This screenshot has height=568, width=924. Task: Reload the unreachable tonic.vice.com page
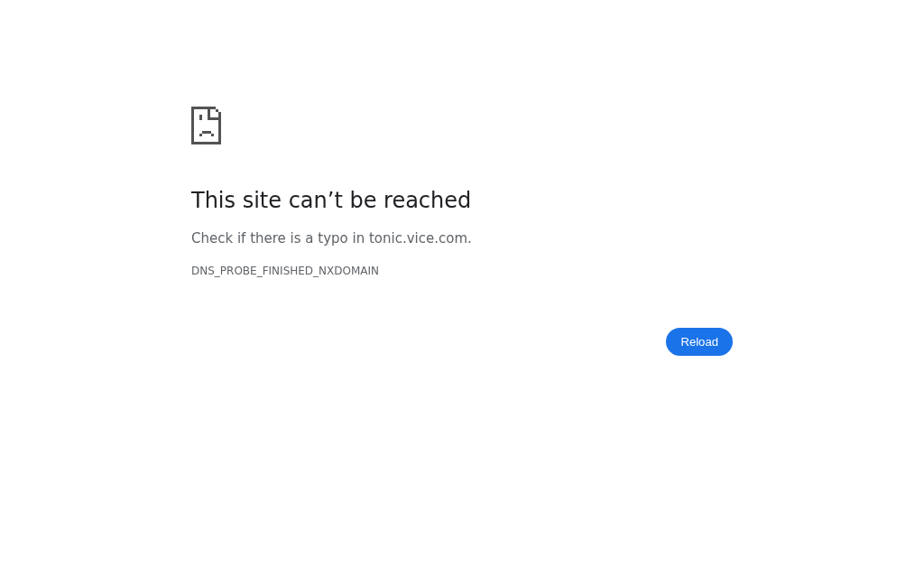click(699, 342)
